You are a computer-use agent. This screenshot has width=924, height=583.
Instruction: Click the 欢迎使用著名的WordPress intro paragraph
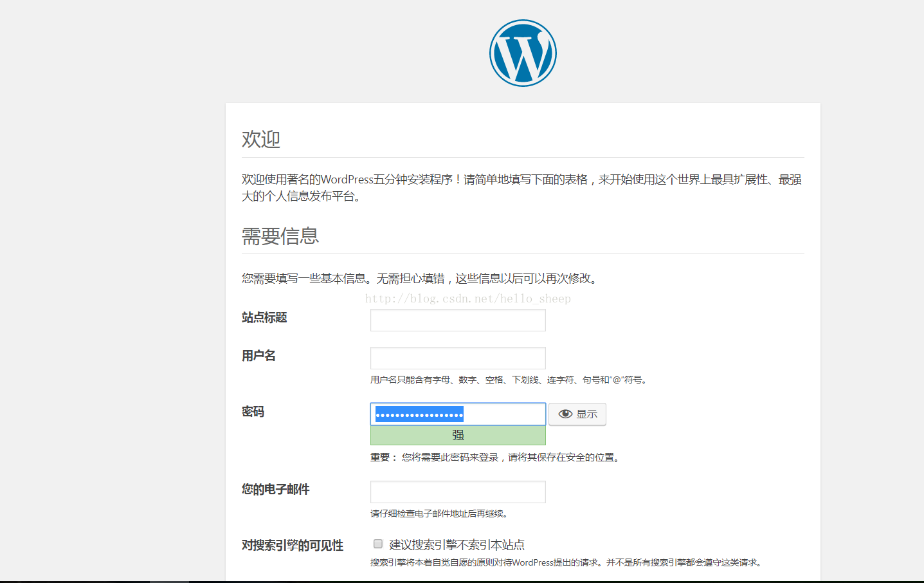[522, 187]
